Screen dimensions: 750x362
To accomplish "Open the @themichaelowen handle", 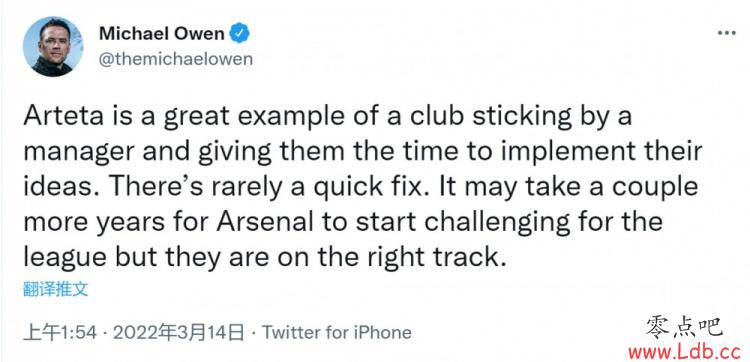I will pos(176,59).
